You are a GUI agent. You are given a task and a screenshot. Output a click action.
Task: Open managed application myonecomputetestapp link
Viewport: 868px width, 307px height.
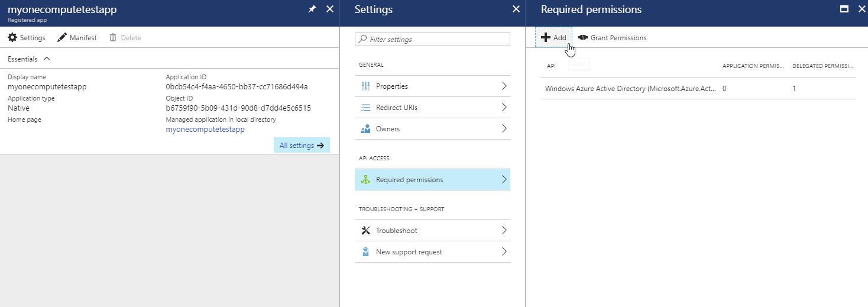205,129
